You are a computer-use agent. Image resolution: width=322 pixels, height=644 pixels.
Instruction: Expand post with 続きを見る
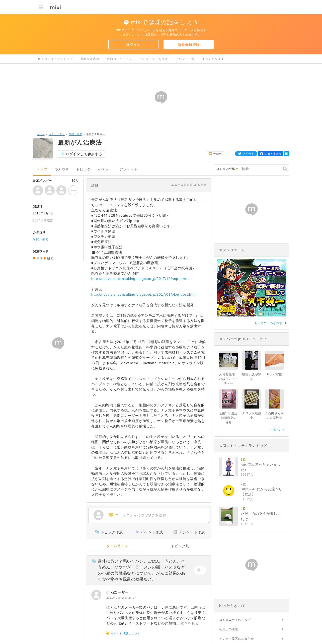coord(190,623)
